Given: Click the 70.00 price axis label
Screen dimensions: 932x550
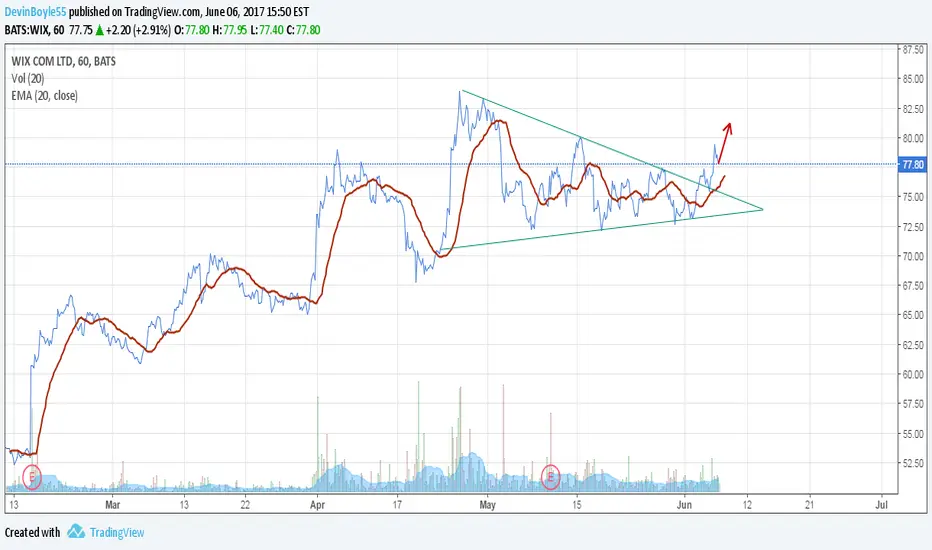Looking at the screenshot, I should pyautogui.click(x=913, y=256).
